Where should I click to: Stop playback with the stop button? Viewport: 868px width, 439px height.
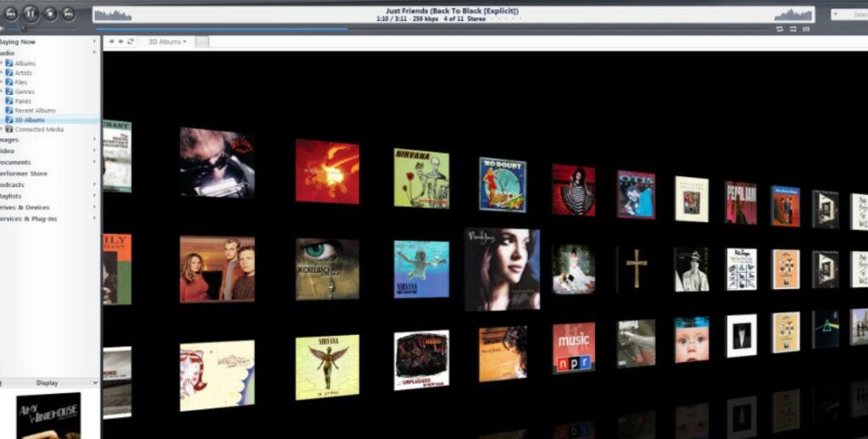(50, 14)
